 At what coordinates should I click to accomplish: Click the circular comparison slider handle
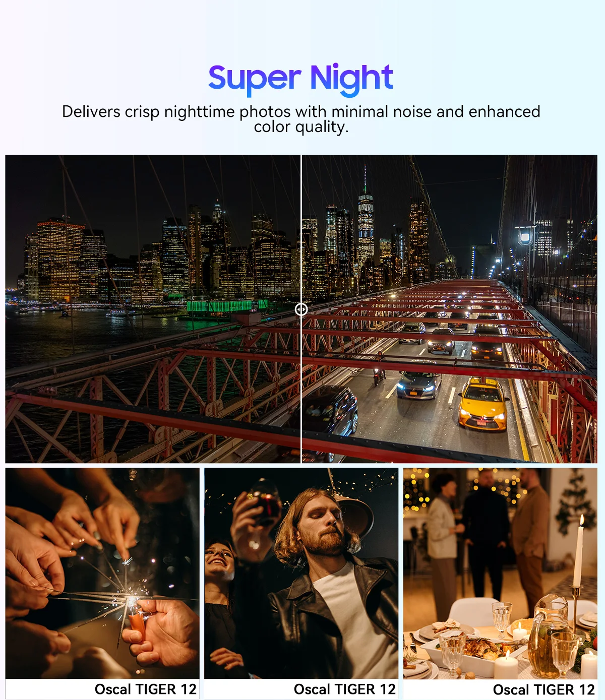[301, 309]
